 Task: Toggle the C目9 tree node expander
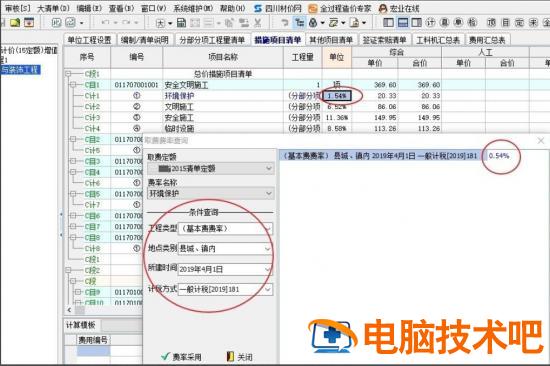[78, 292]
